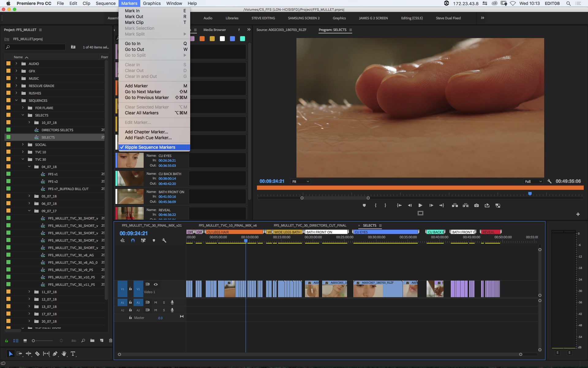Choose Add Chapter Marker menu item
This screenshot has height=368, width=588.
click(154, 132)
